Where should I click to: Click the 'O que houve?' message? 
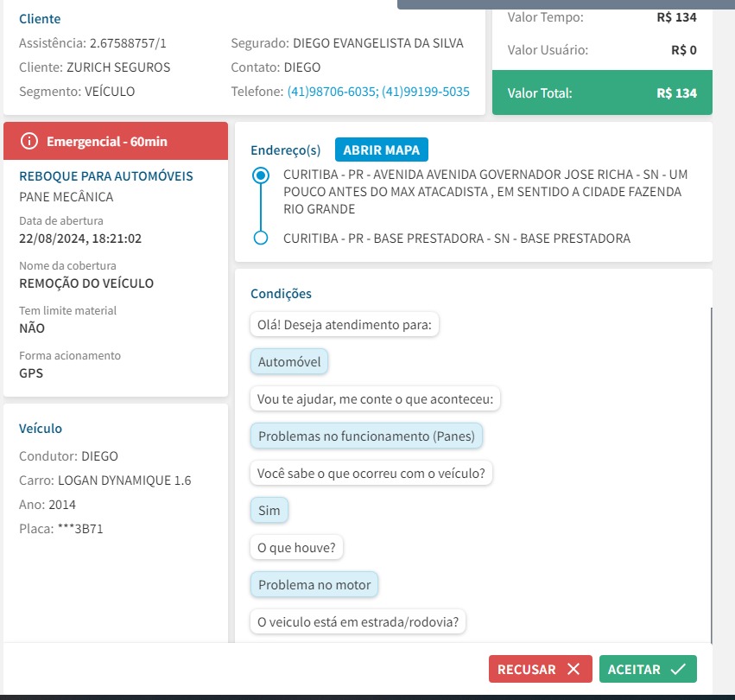[x=296, y=548]
